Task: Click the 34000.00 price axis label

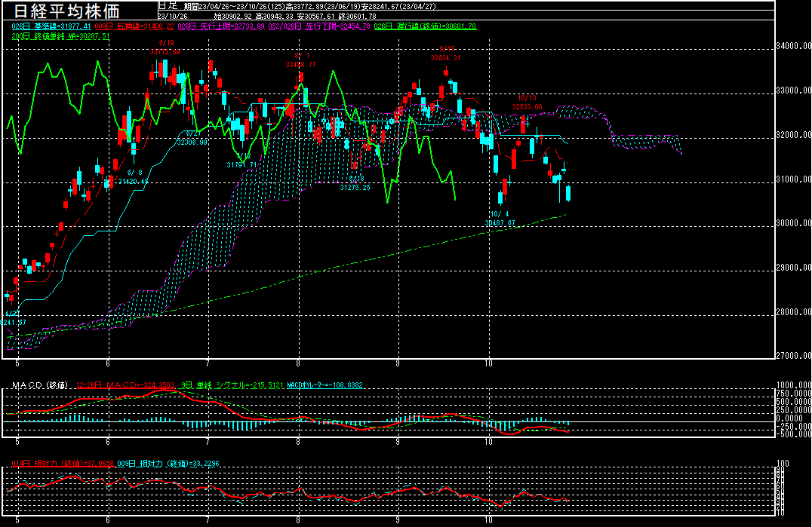Action: point(794,46)
